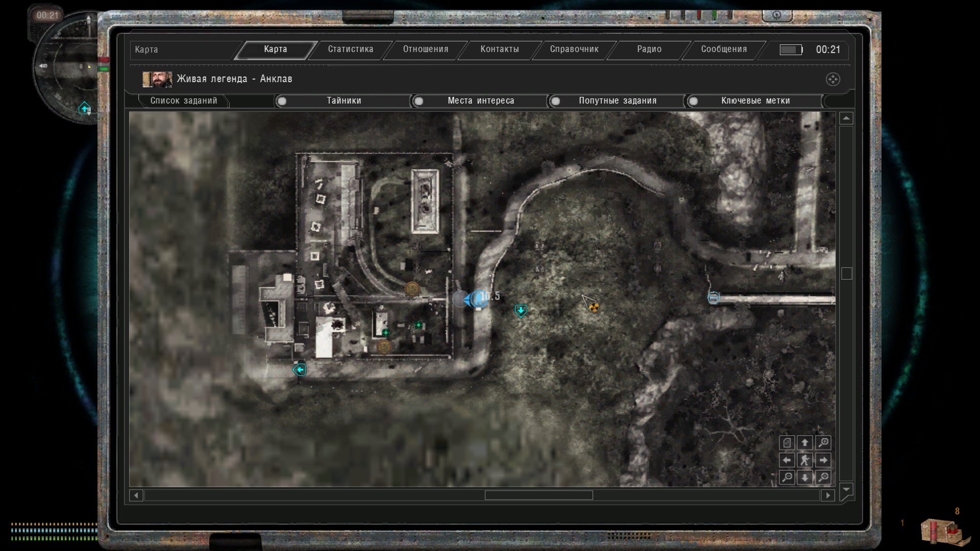This screenshot has width=980, height=551.
Task: Open the Отношения tab
Action: (x=425, y=49)
